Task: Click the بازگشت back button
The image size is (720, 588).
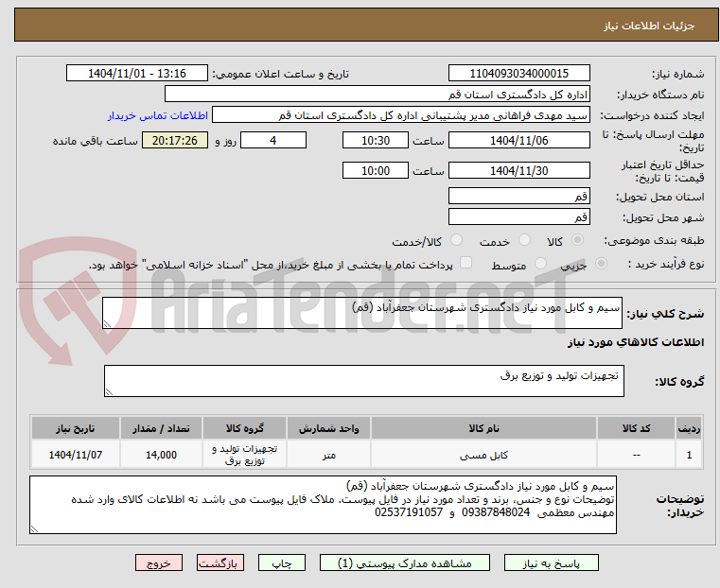Action: click(x=220, y=562)
